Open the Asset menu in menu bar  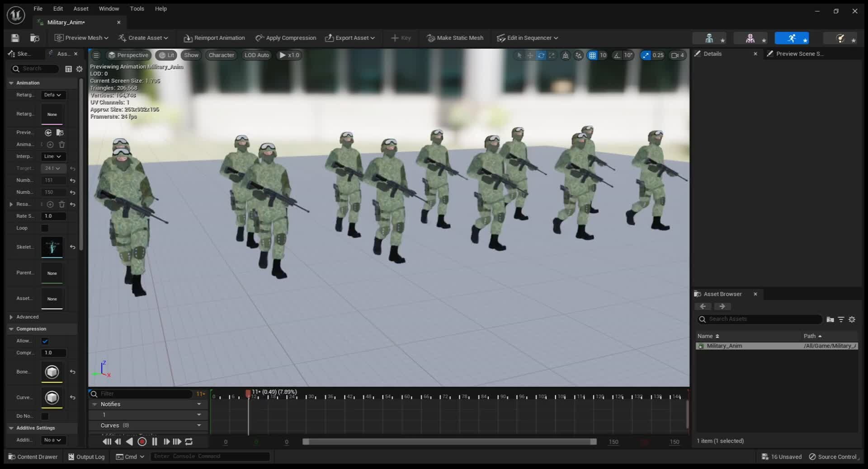pos(80,9)
